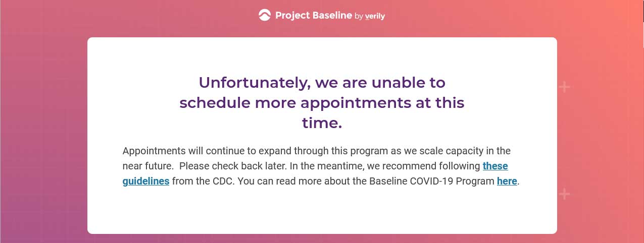This screenshot has width=644, height=243.
Task: Follow the "here" link about Baseline COVID-19 Program
Action: pos(507,181)
